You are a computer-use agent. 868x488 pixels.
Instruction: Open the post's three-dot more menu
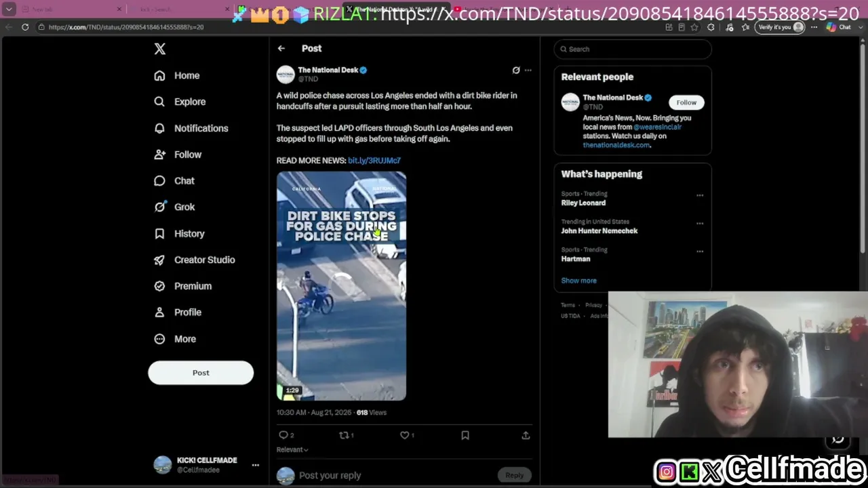pos(528,70)
